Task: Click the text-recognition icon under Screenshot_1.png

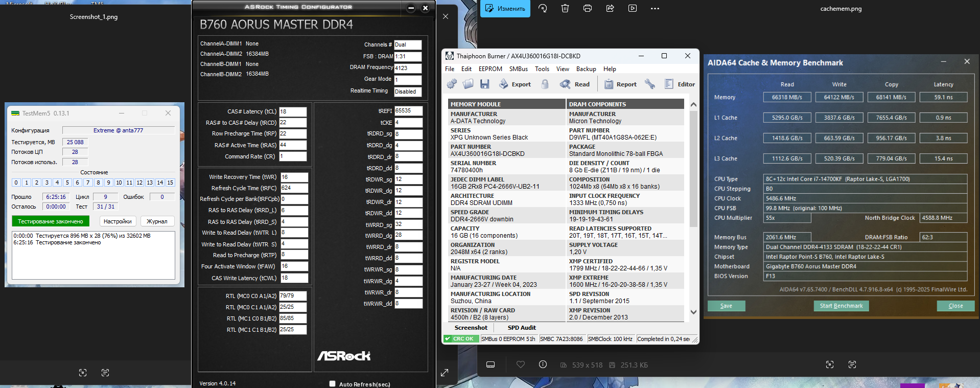Action: pos(105,373)
